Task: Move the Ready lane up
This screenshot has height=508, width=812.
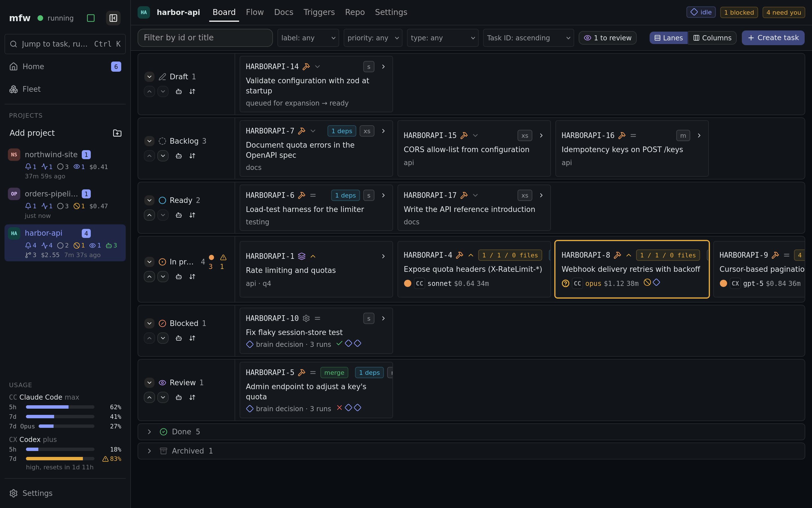Action: click(x=149, y=215)
